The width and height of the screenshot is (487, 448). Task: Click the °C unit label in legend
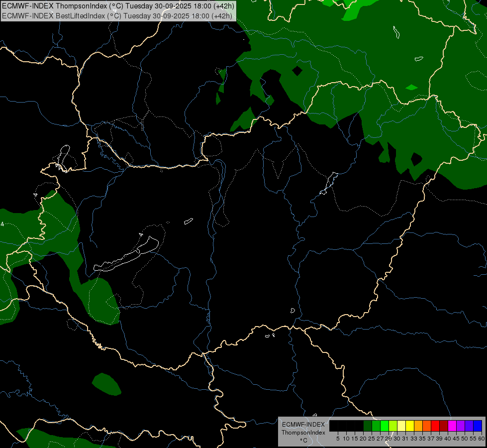click(x=304, y=441)
